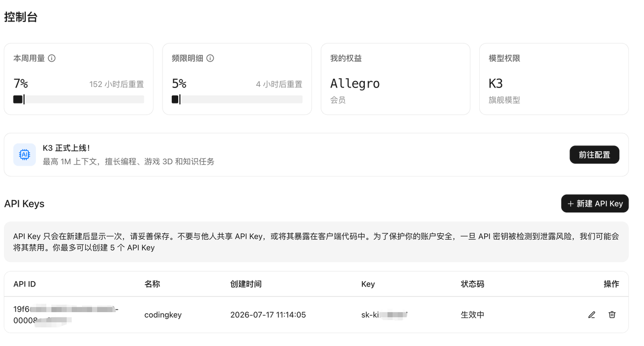The image size is (644, 346).
Task: Click the weekly usage 7% progress bar
Action: point(78,99)
